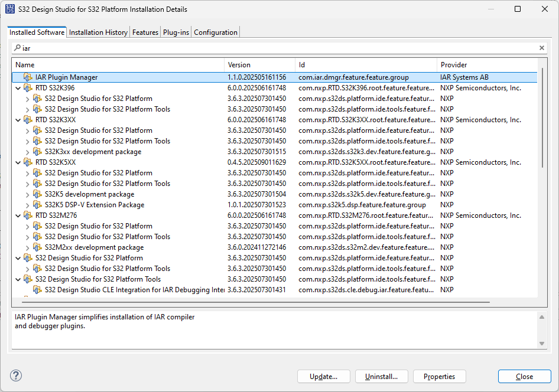Click the Uninstall... button
Screen dimensions: 559x392
pyautogui.click(x=382, y=376)
